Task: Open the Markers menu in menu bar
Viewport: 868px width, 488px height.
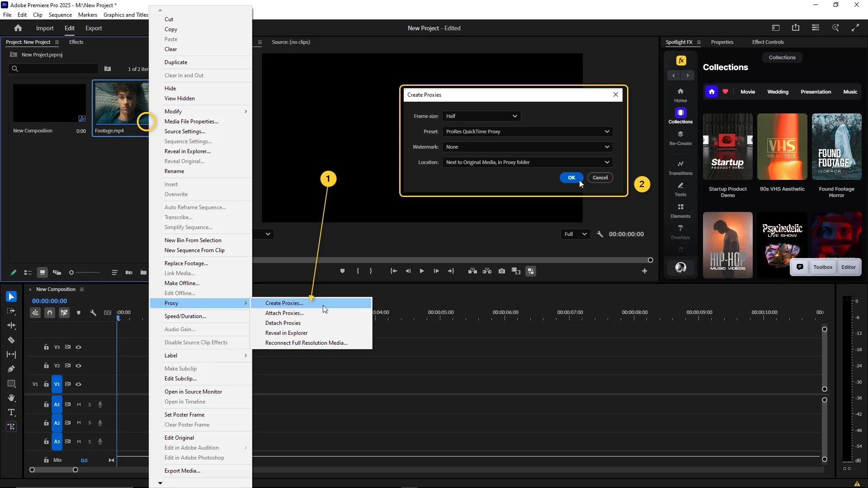Action: [x=87, y=15]
